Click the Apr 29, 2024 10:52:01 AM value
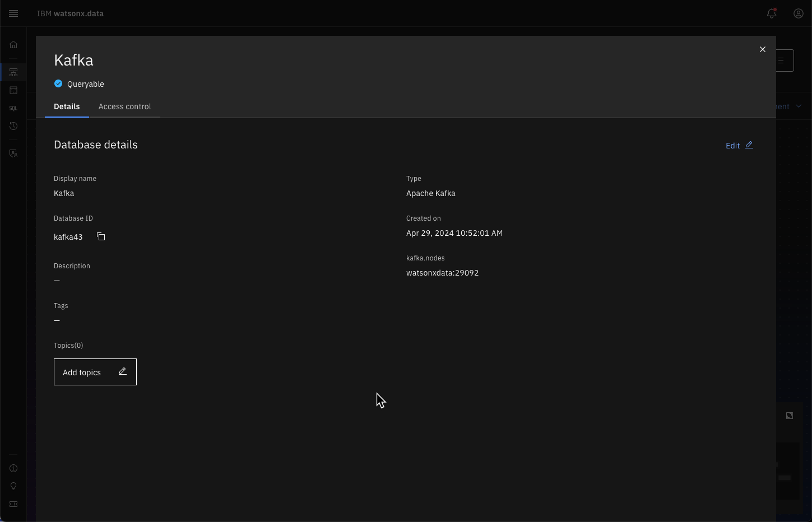The image size is (812, 522). pyautogui.click(x=454, y=233)
